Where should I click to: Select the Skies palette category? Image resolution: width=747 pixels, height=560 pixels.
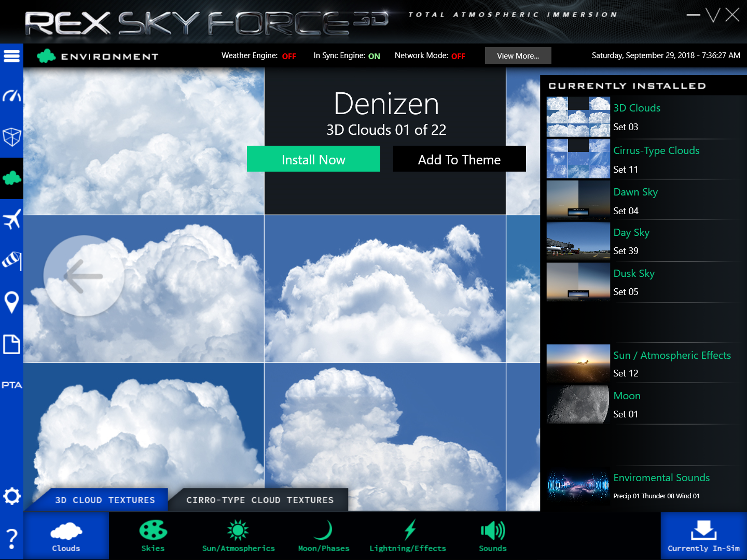tap(153, 536)
